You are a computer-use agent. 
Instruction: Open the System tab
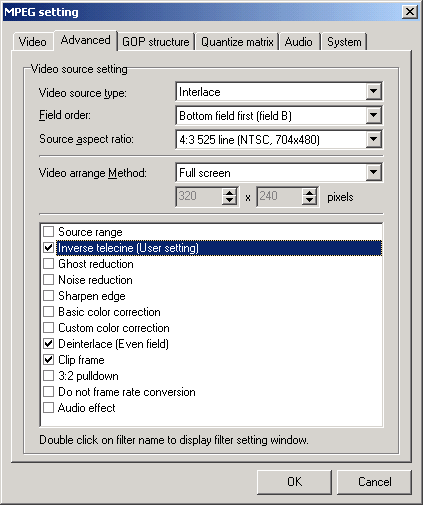pyautogui.click(x=344, y=42)
